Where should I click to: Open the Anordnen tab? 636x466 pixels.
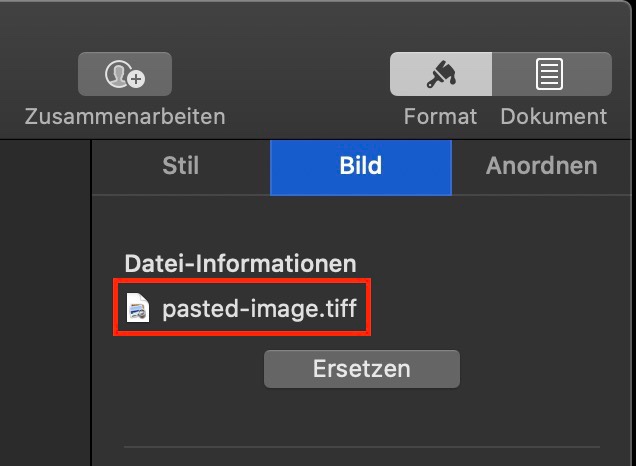tap(541, 166)
